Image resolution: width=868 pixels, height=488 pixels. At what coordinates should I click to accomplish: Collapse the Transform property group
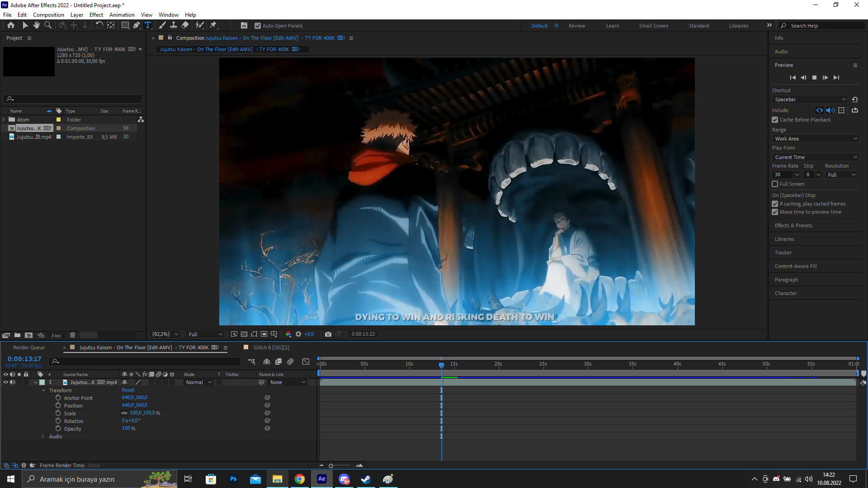44,390
